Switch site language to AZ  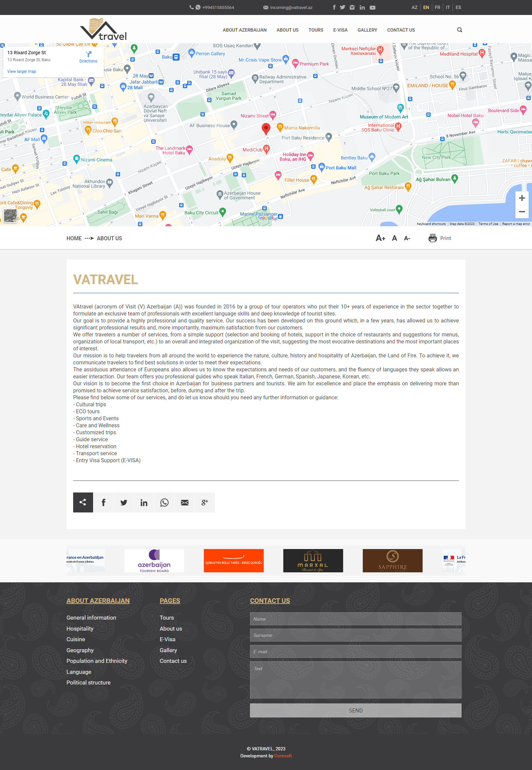[x=414, y=7]
